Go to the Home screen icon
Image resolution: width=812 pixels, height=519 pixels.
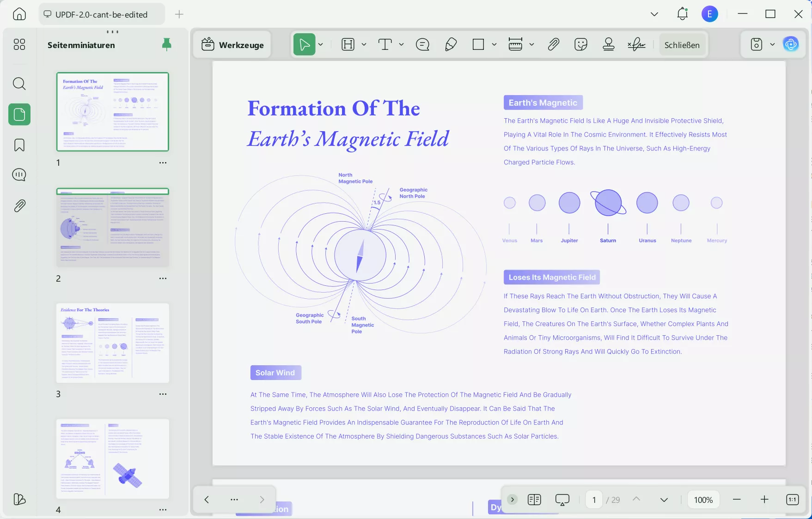(19, 14)
